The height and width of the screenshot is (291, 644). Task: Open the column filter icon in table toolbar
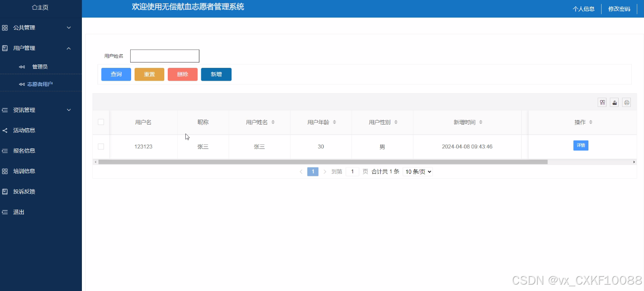click(x=603, y=103)
